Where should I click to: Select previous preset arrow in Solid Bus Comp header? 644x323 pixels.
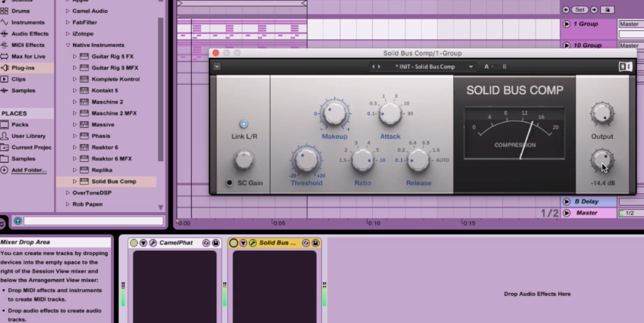[x=374, y=66]
